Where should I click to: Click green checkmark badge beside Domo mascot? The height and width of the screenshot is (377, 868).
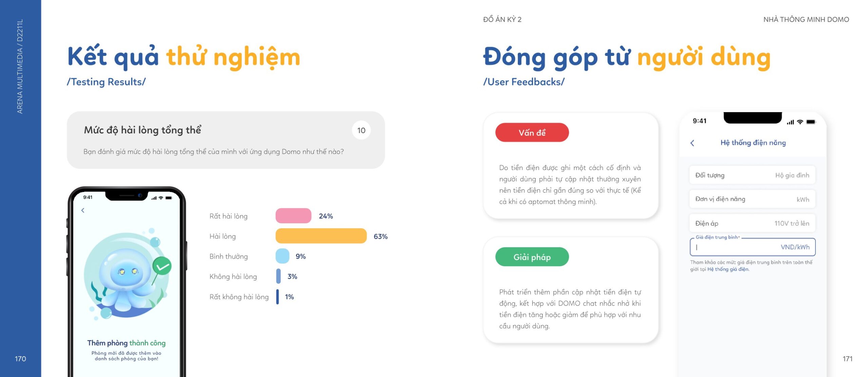coord(162,266)
